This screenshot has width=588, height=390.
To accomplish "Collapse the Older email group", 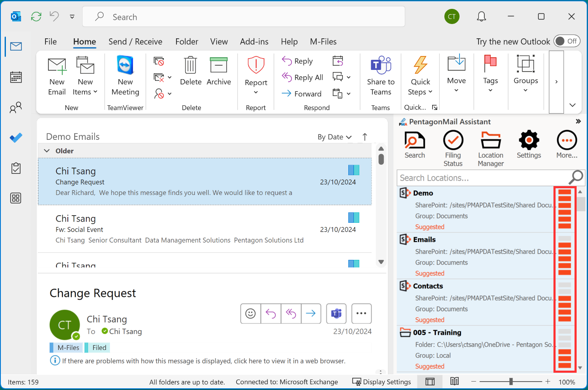I will [47, 151].
